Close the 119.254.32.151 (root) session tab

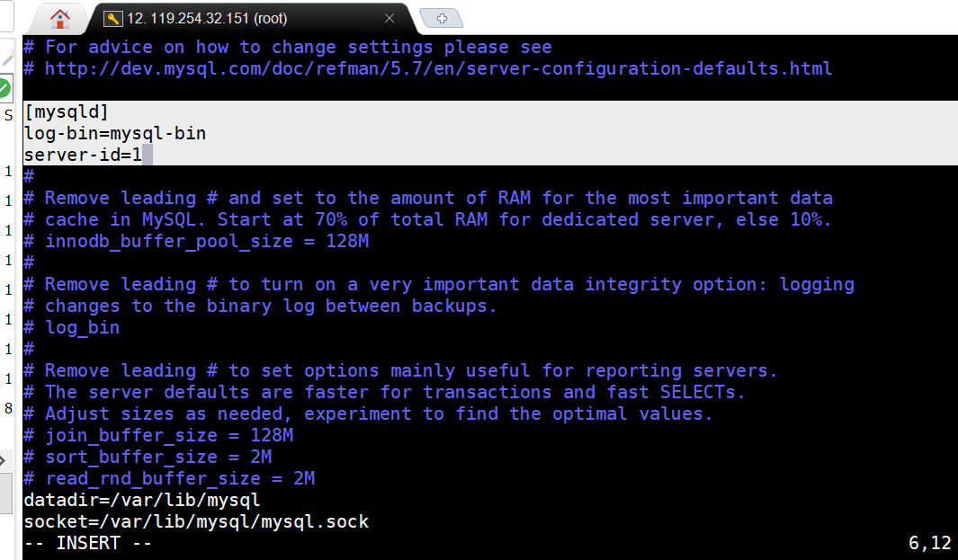[x=389, y=18]
